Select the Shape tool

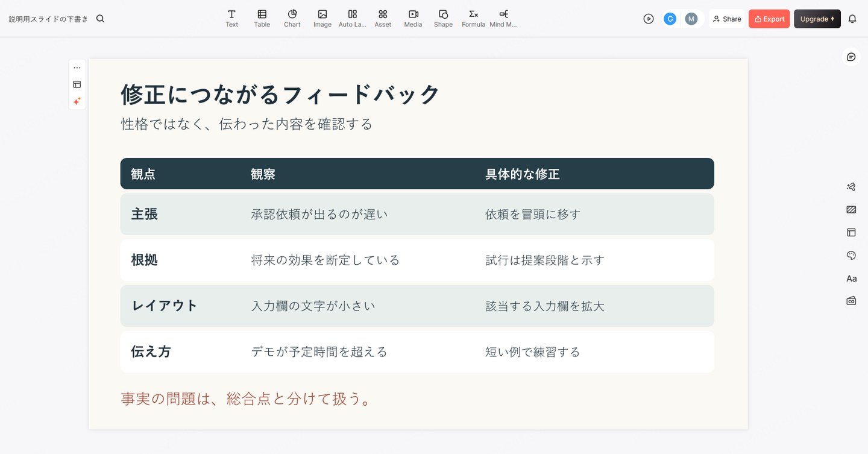tap(443, 19)
